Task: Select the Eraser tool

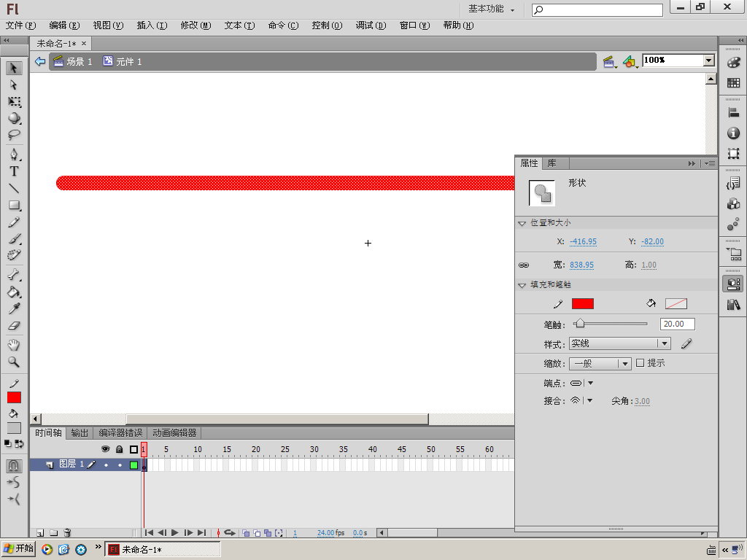Action: tap(14, 326)
